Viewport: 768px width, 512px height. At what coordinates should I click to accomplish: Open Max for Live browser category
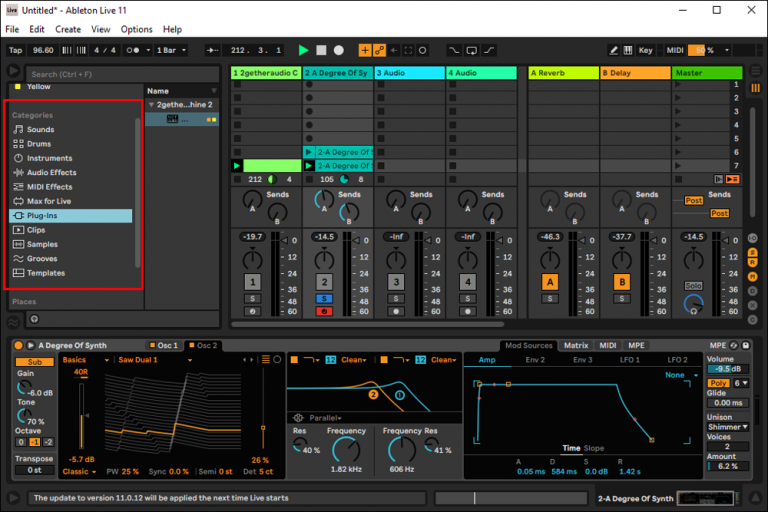(49, 201)
